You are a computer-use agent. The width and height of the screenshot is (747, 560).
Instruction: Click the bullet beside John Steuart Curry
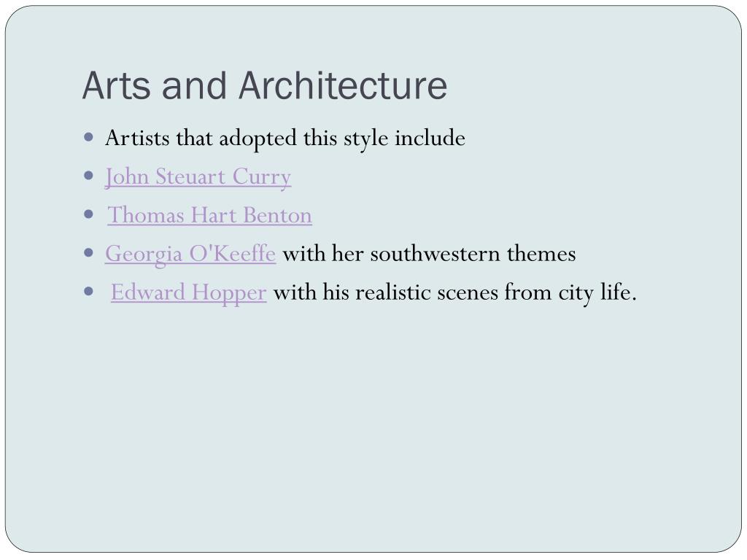(x=88, y=176)
